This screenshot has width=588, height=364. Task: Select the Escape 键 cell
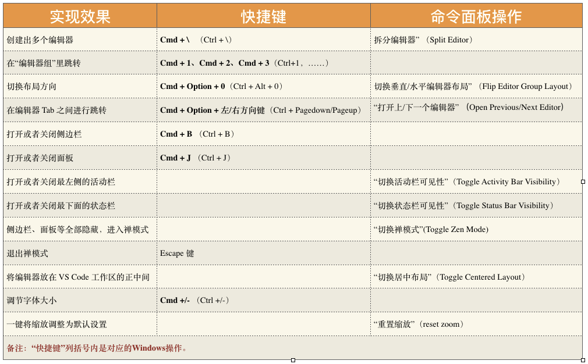click(x=264, y=253)
